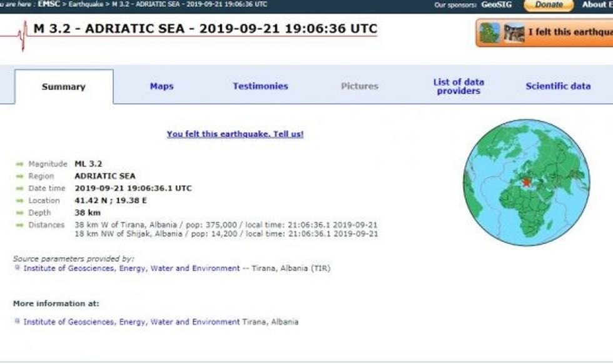Click the 'I felt this earthquake' building icon
Viewport: 613px width, 364px height.
[501, 33]
